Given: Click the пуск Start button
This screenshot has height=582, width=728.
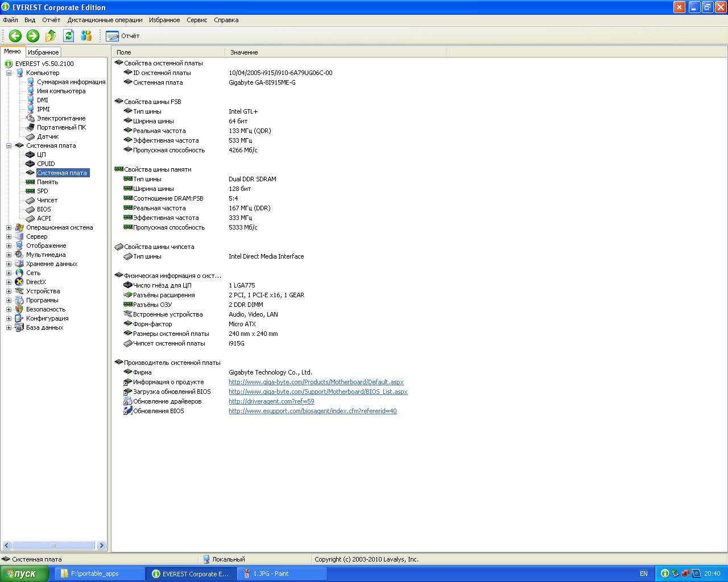Looking at the screenshot, I should pos(19,574).
